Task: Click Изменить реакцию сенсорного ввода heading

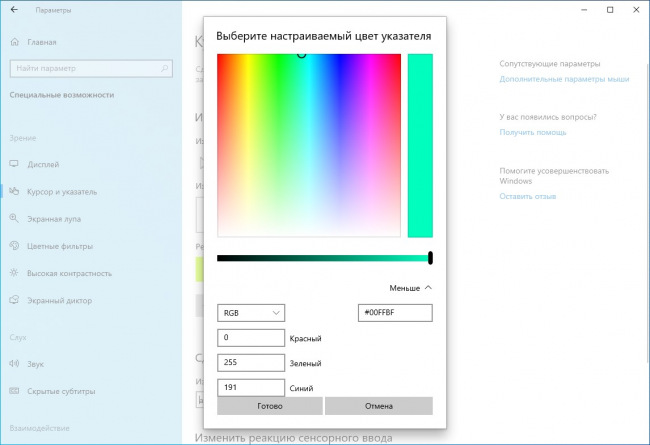Action: tap(293, 438)
